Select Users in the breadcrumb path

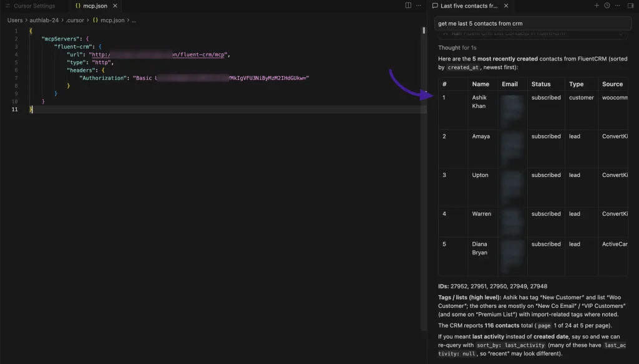click(15, 20)
